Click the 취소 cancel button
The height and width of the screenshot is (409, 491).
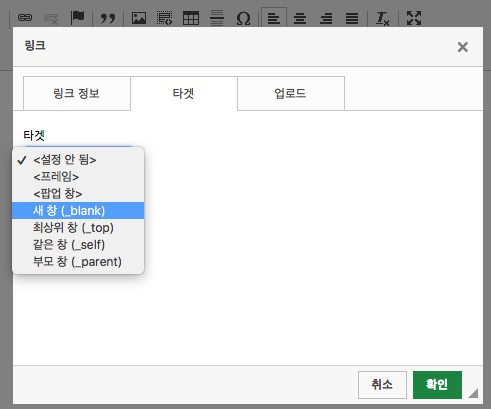coord(382,385)
